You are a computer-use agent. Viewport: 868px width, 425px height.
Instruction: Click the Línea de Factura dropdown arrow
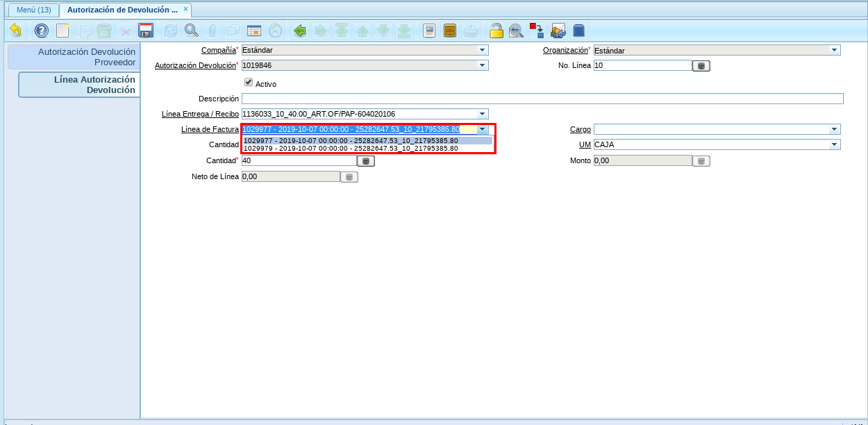click(483, 129)
